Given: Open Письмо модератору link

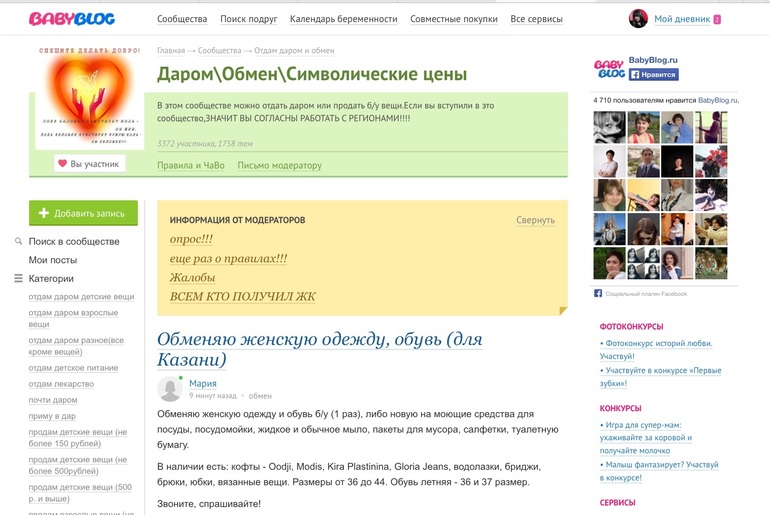Looking at the screenshot, I should (279, 165).
